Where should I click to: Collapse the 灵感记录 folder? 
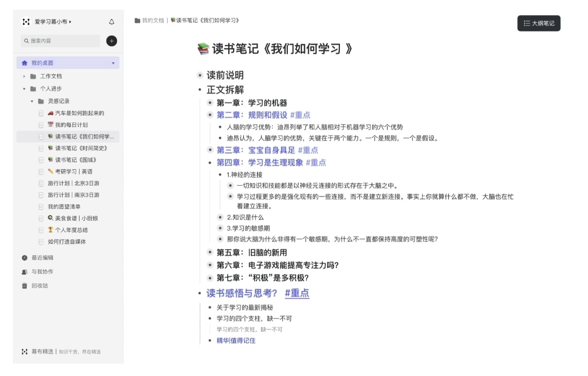point(32,102)
